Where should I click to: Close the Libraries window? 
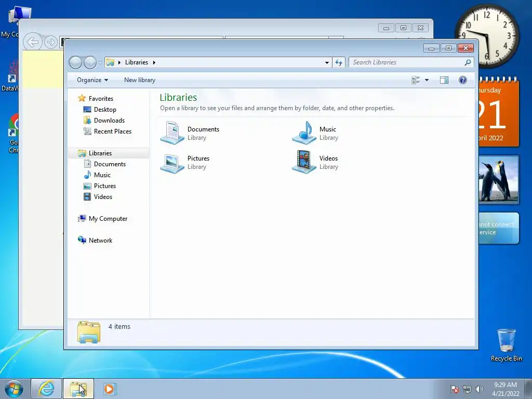click(x=465, y=48)
